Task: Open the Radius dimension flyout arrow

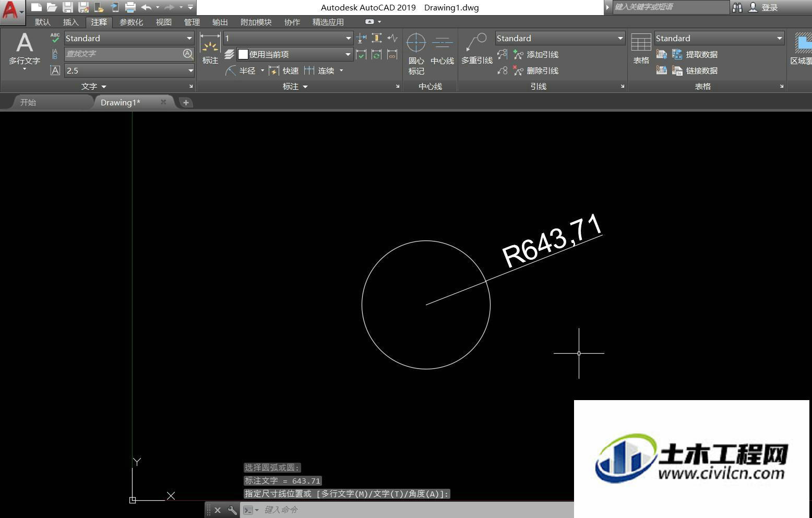Action: click(x=262, y=70)
